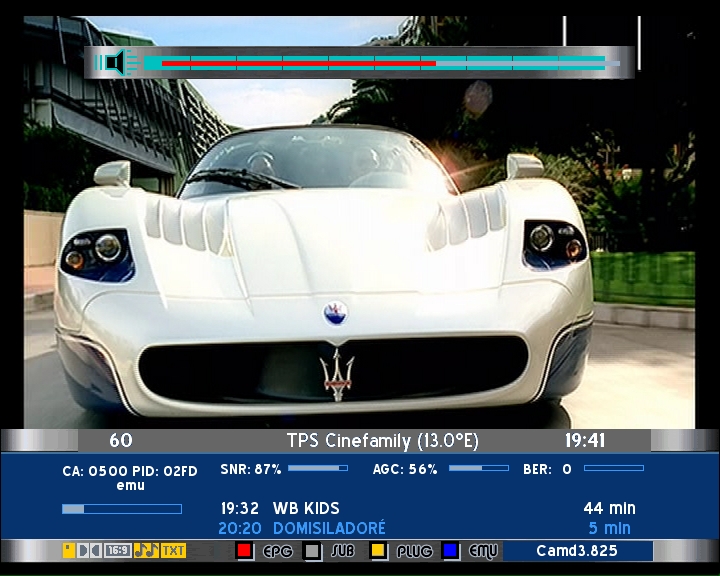Viewport: 720px width, 576px height.
Task: Click the yellow status indicator icon
Action: point(69,550)
